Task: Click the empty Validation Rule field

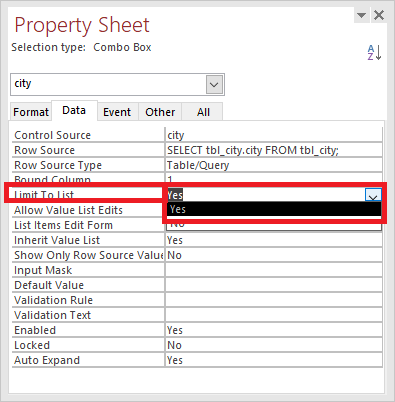Action: [274, 300]
